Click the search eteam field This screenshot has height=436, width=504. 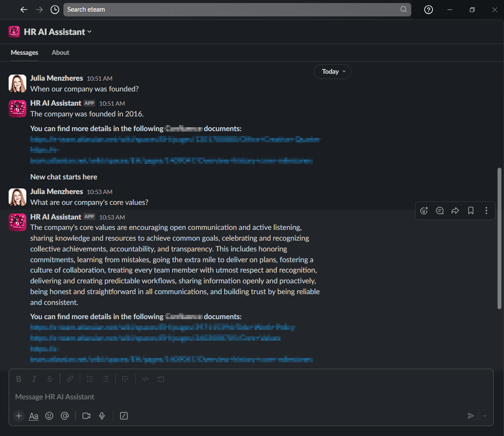coord(236,9)
